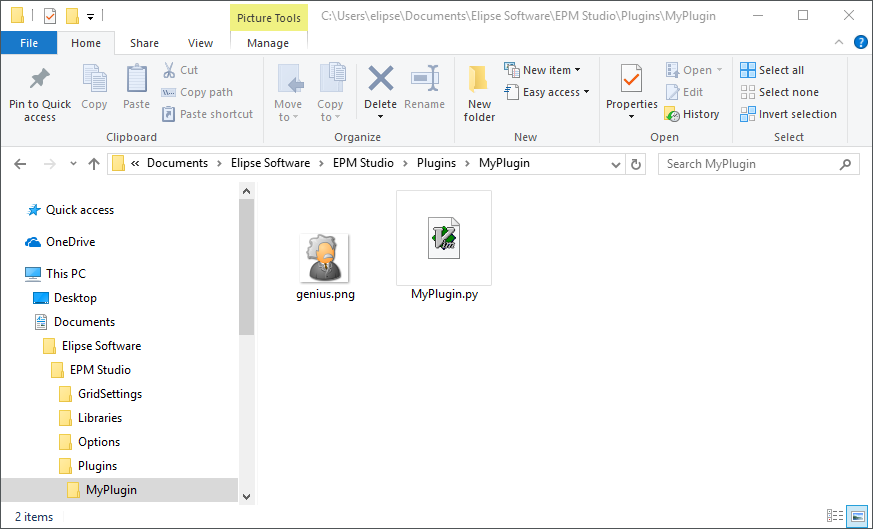
Task: Click Invert selection in ribbon
Action: (x=788, y=114)
